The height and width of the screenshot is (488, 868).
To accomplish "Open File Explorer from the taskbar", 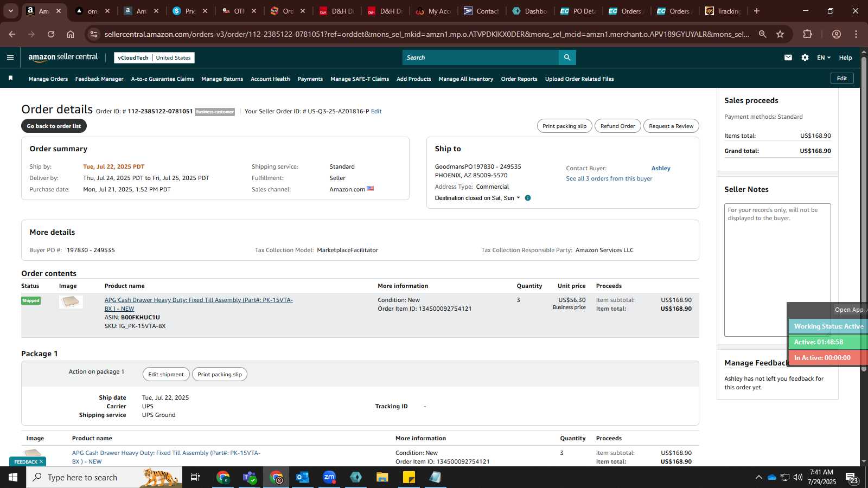I will (x=382, y=477).
